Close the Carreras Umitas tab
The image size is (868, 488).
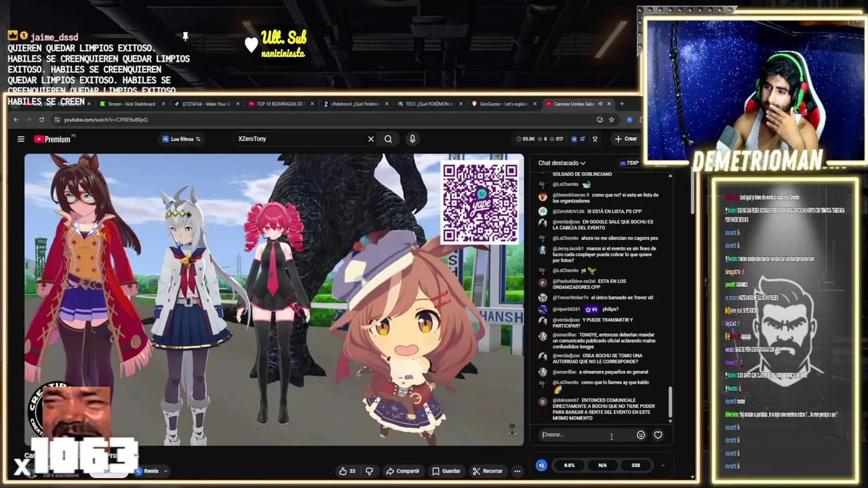coord(609,104)
